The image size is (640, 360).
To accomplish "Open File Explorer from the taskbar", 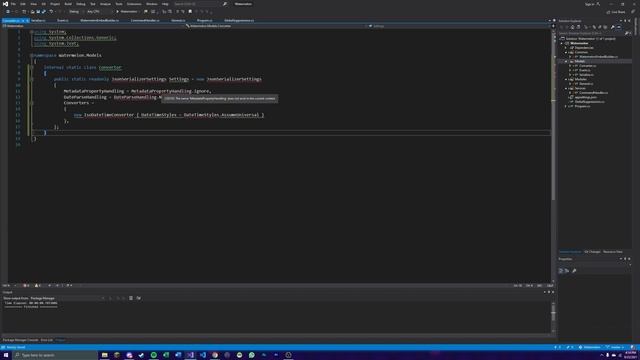I will (x=104, y=355).
